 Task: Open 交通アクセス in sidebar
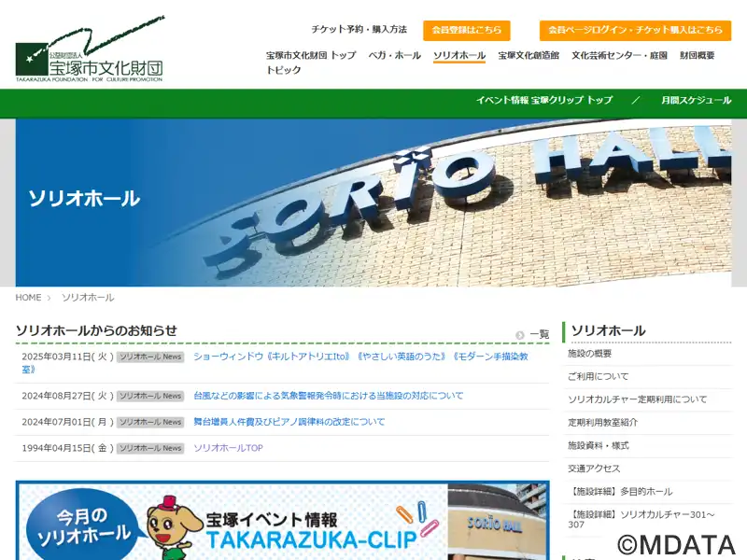(x=594, y=469)
